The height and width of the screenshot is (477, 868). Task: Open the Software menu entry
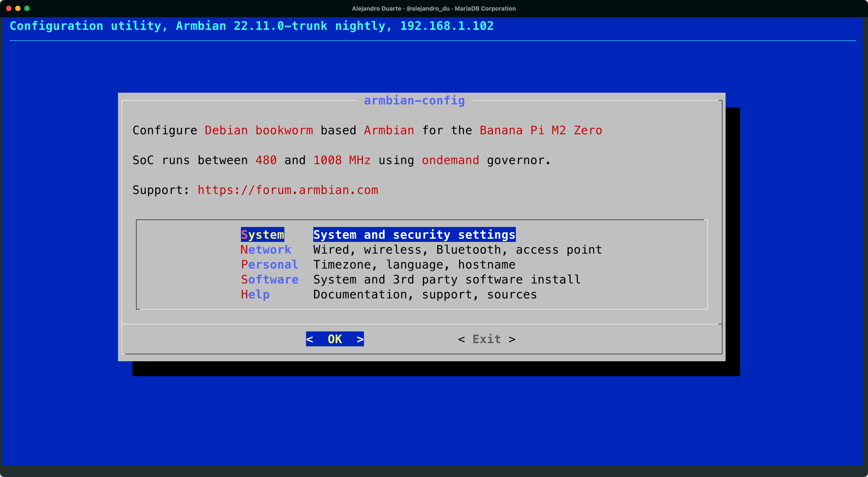(x=269, y=279)
